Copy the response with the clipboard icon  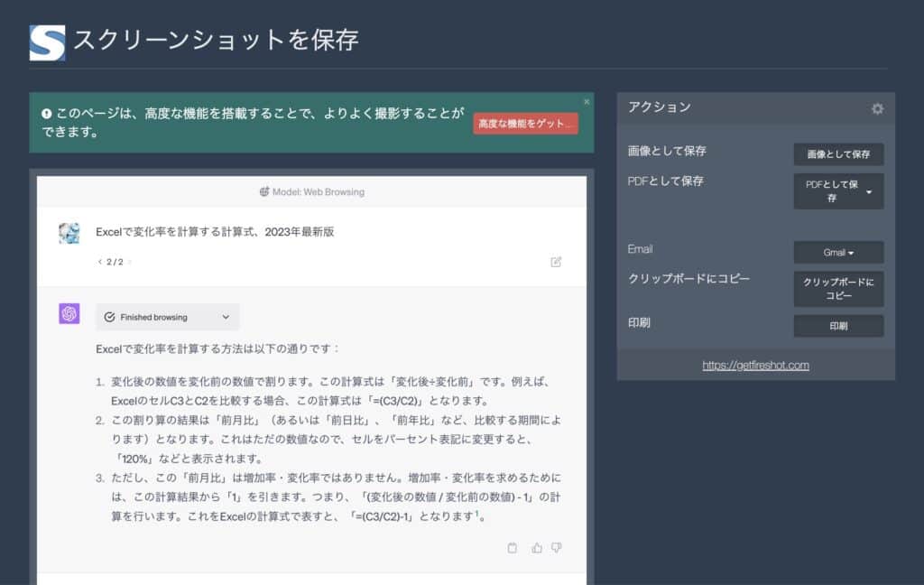point(513,547)
